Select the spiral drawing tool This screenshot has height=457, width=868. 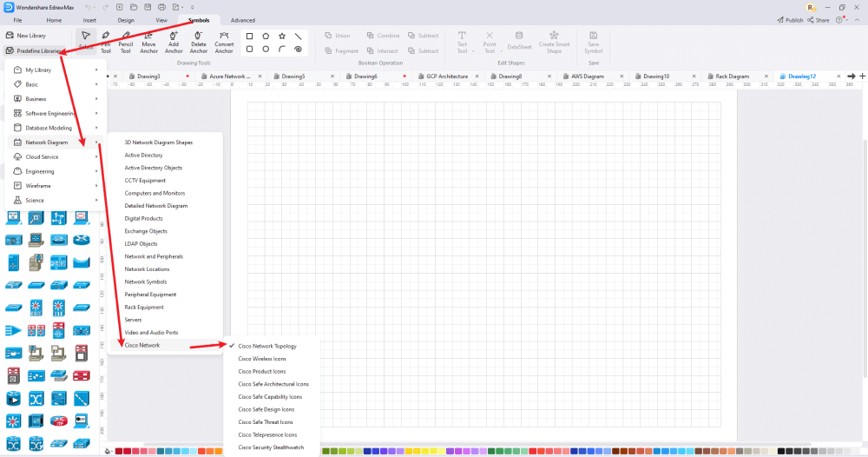(x=298, y=49)
